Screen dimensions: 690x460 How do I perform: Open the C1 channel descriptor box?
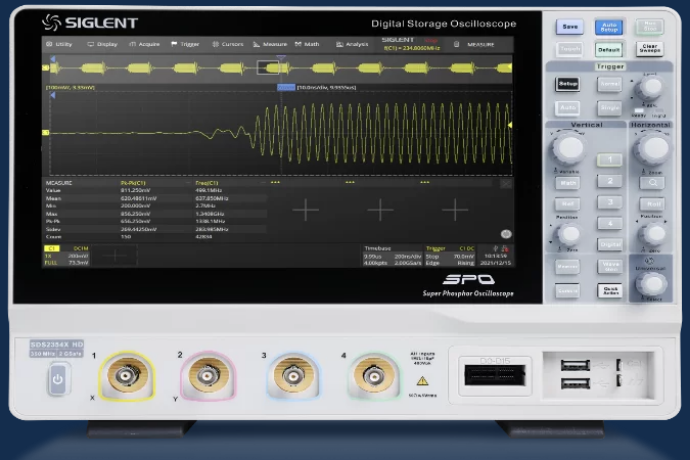66,256
